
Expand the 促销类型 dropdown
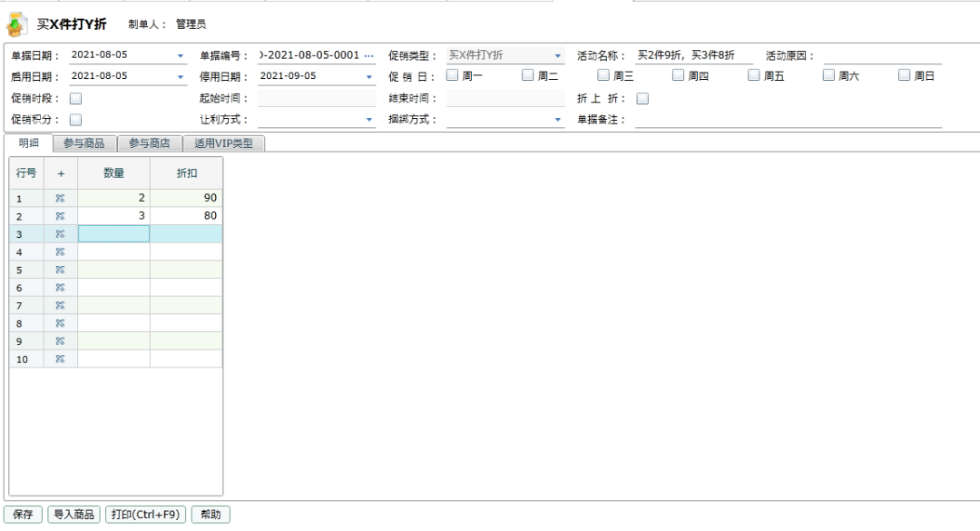coord(557,55)
